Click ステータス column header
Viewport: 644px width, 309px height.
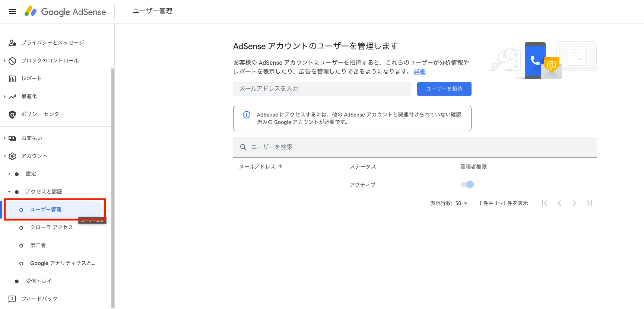[363, 166]
